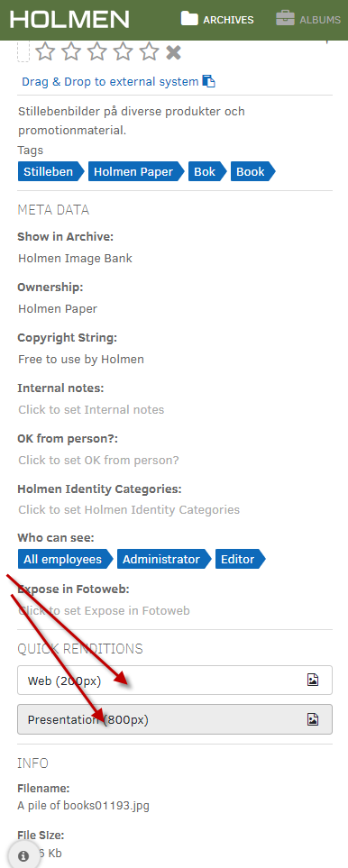Click the HOLMEN logo
348x868 pixels.
[69, 19]
